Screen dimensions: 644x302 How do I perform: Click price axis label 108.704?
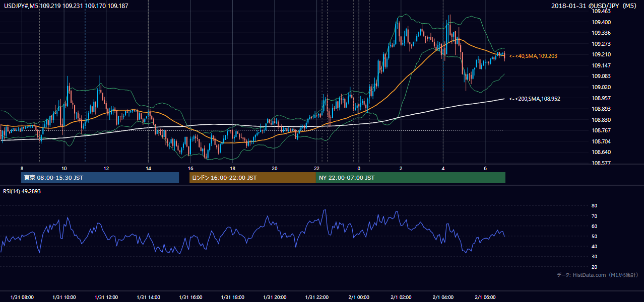602,141
